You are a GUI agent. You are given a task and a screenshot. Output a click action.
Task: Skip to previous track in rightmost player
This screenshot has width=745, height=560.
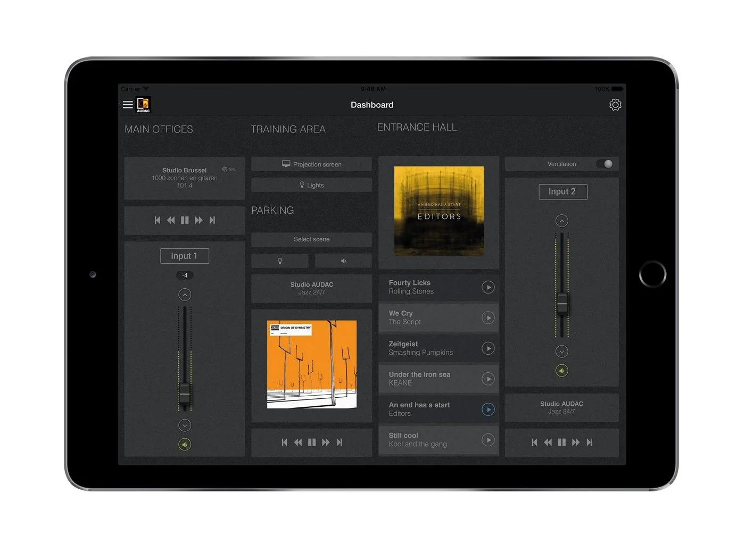coord(534,442)
